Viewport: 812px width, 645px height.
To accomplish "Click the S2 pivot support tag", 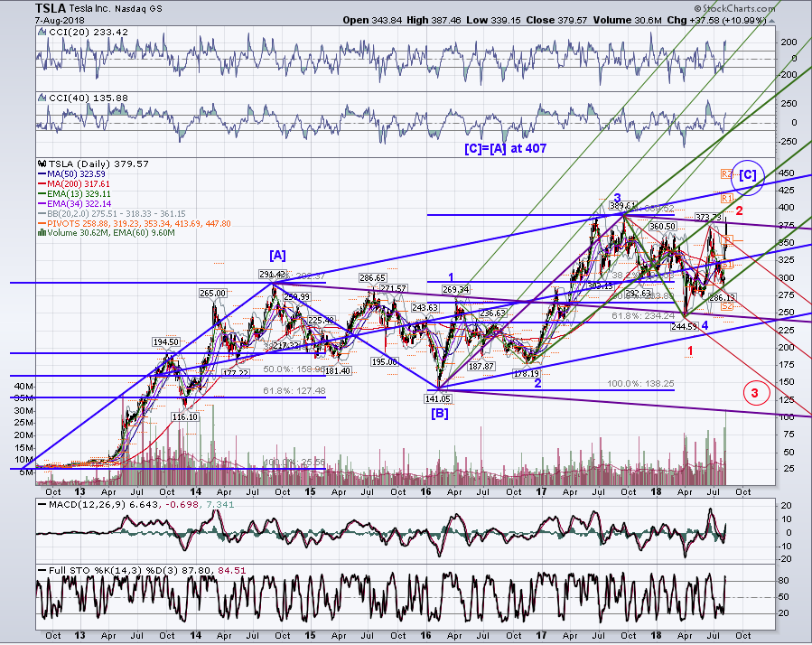I will click(x=727, y=306).
